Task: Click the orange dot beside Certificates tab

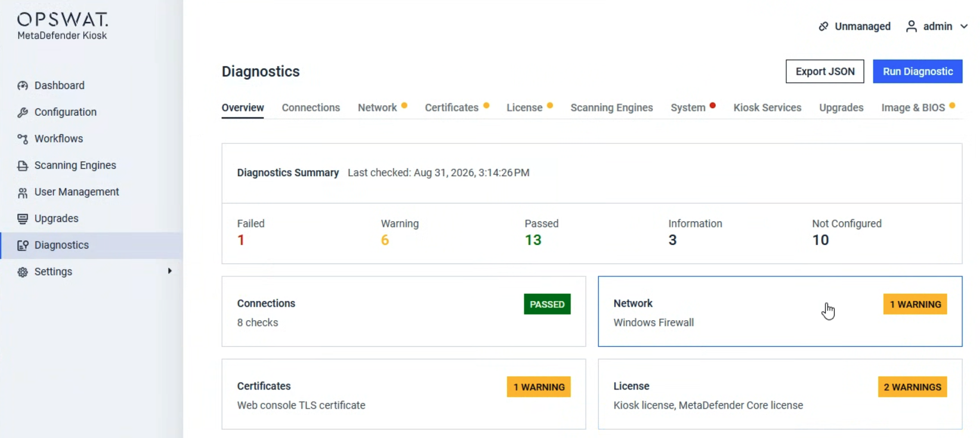Action: [x=486, y=106]
